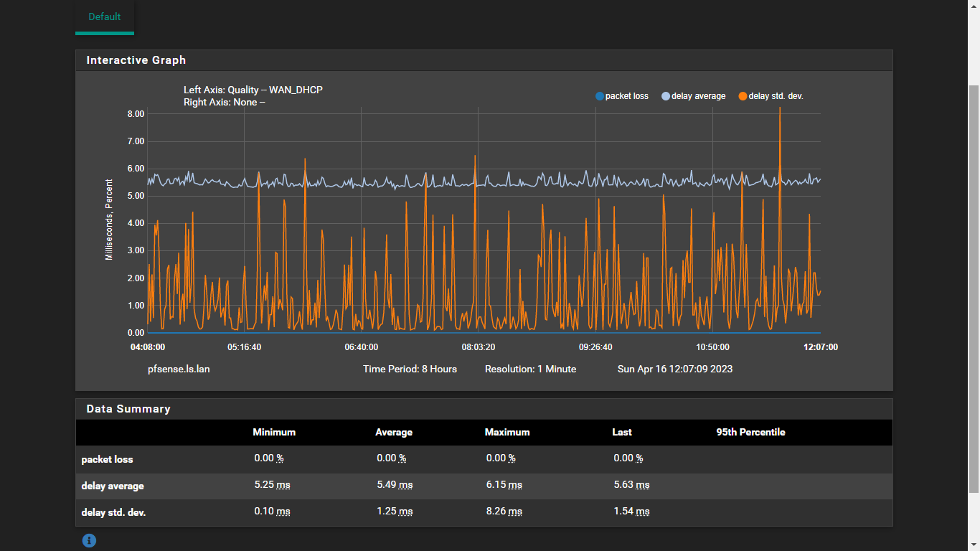Screen dimensions: 980x551
Task: Click the Maximum column header
Action: (x=507, y=432)
